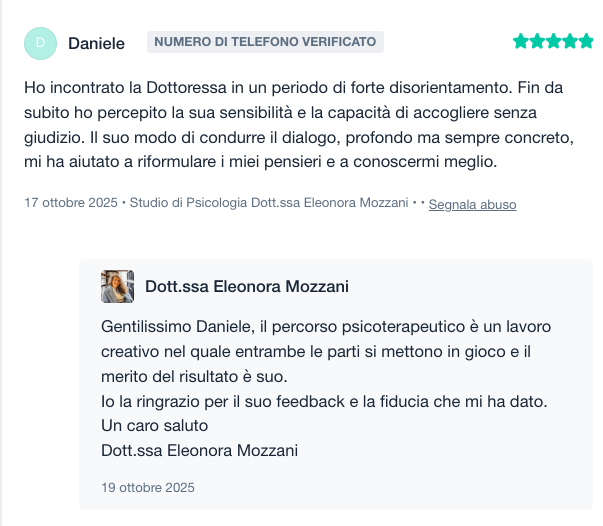The image size is (603, 526).
Task: Report the review via Segnala abuso
Action: tap(472, 204)
